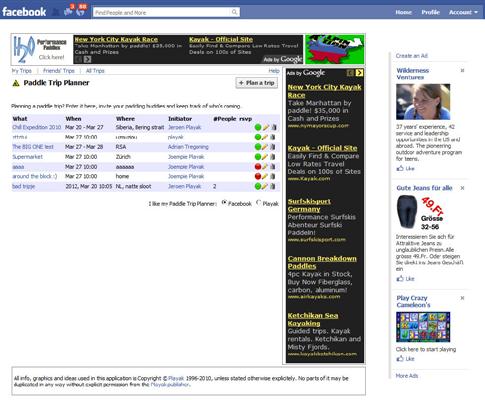This screenshot has height=400, width=485.
Task: Click the next arrow in Ads by Google sidebar
Action: (359, 73)
